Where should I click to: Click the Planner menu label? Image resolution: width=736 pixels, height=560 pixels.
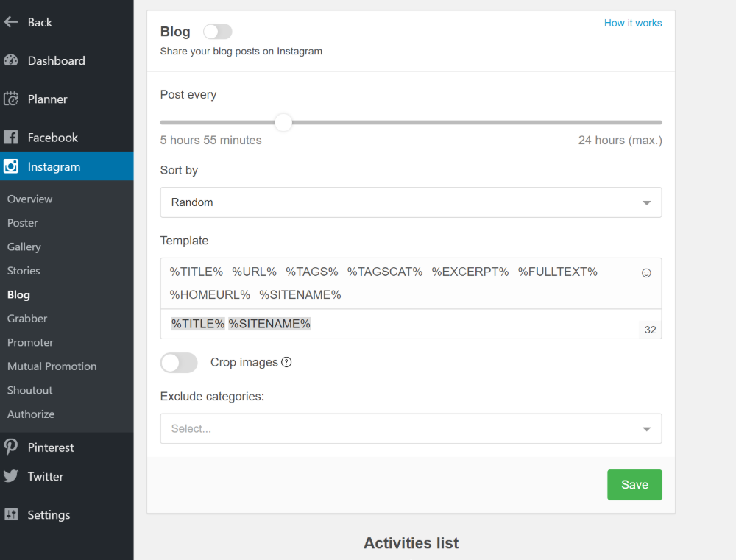point(47,99)
